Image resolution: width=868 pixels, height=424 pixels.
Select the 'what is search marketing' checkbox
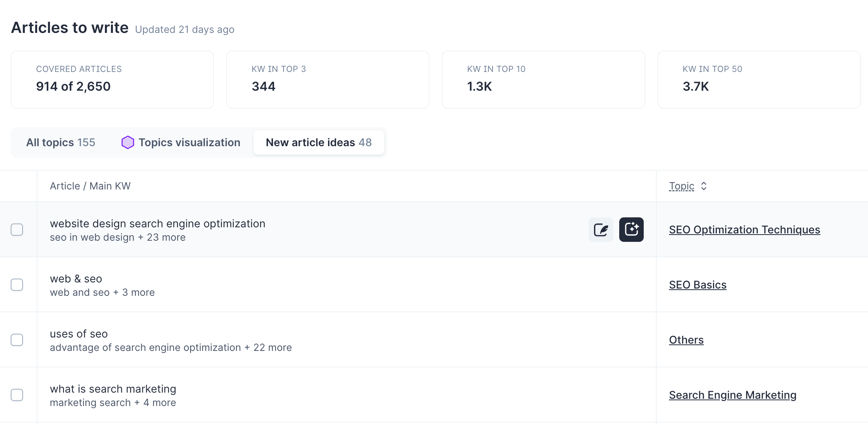click(17, 395)
